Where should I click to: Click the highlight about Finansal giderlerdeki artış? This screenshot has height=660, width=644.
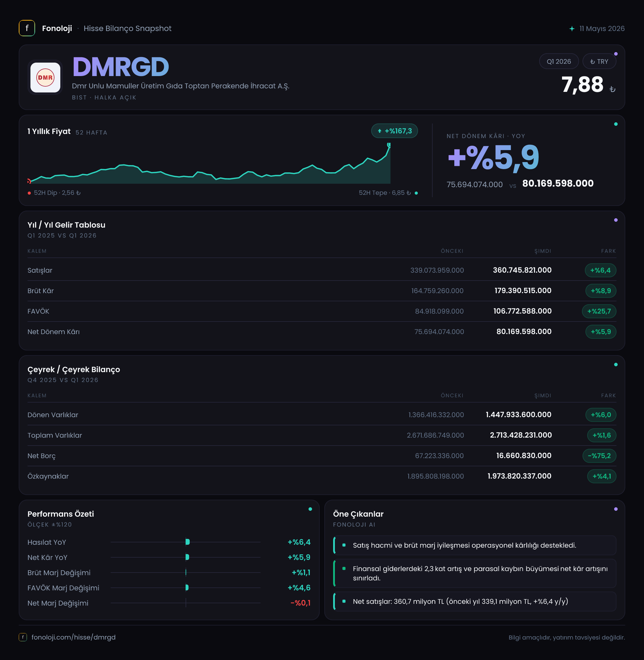point(475,573)
